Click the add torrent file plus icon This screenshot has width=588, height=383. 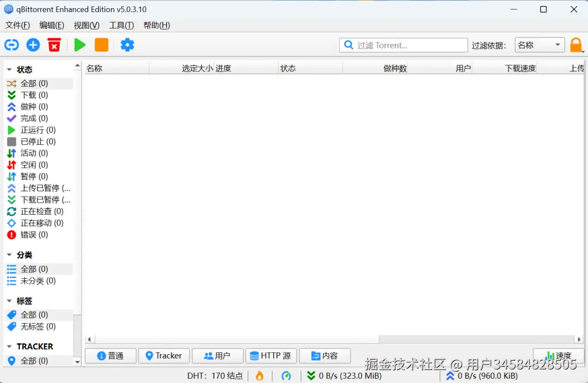coord(33,45)
